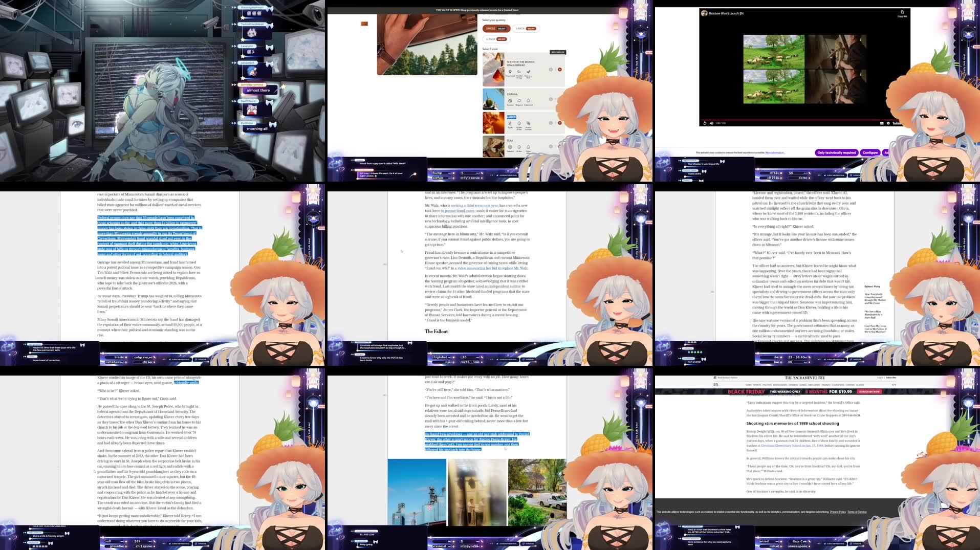
Task: Click the Cabana scent thumbnail image
Action: click(x=493, y=99)
